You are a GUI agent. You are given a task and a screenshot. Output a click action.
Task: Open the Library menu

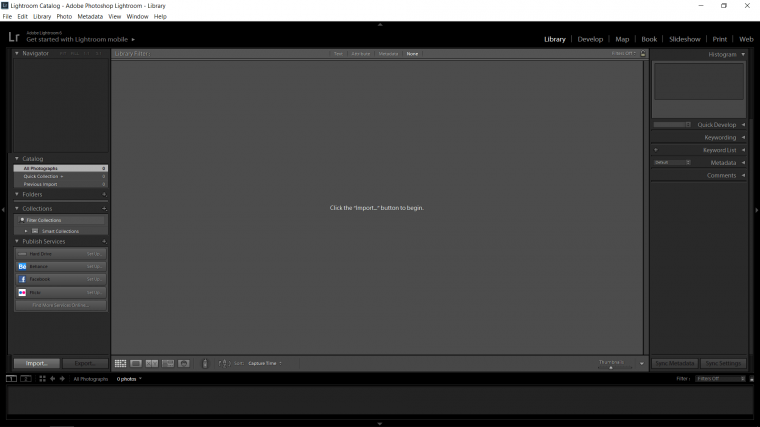pyautogui.click(x=42, y=16)
